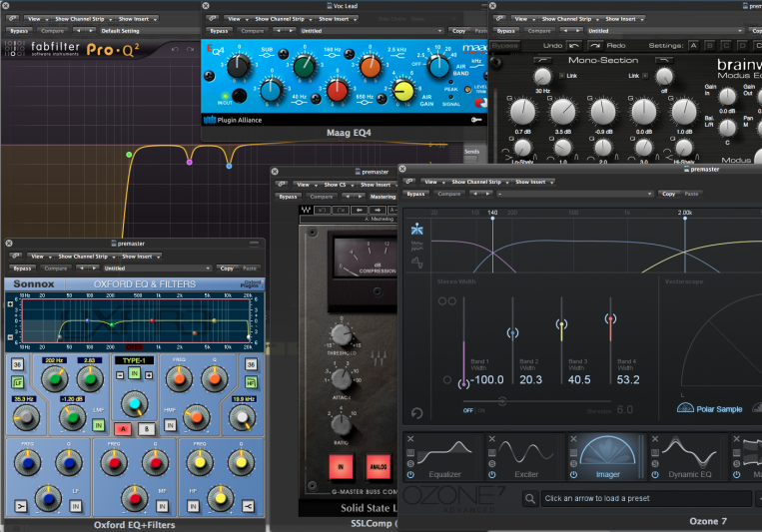This screenshot has width=762, height=532.
Task: Open the Untitled preset dropdown in Maag EQ4 window
Action: coord(371,31)
